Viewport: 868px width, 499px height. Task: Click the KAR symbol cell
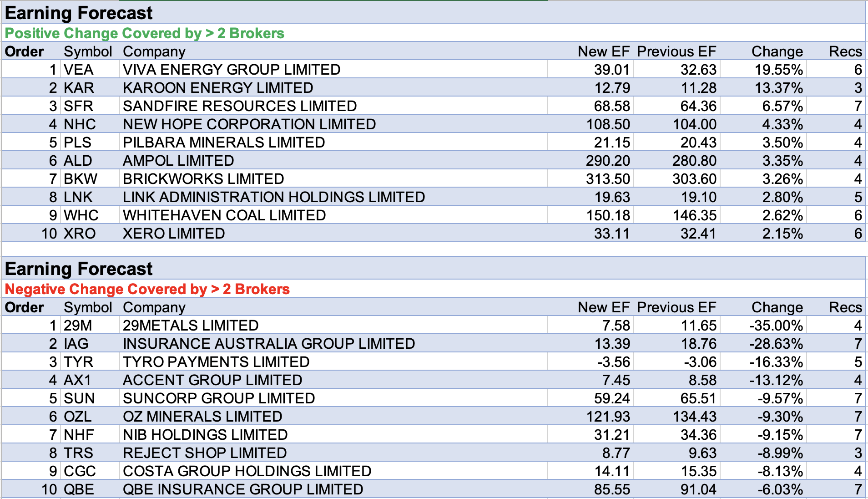pyautogui.click(x=79, y=88)
